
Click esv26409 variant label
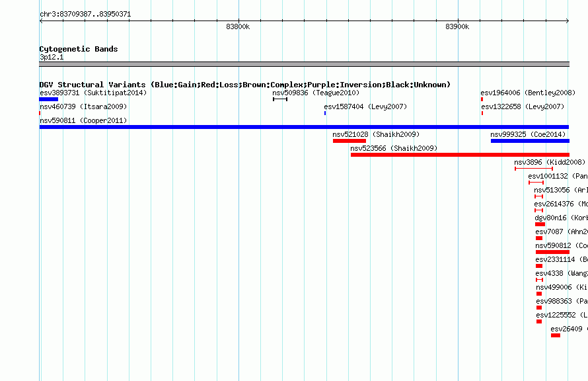(570, 329)
